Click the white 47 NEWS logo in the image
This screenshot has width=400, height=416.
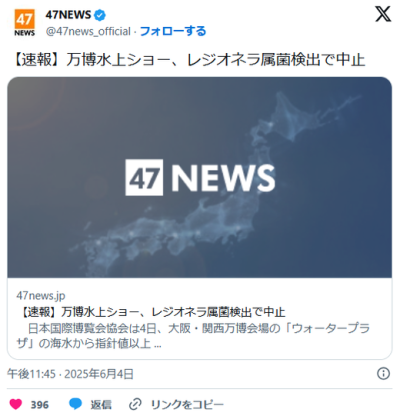[200, 177]
